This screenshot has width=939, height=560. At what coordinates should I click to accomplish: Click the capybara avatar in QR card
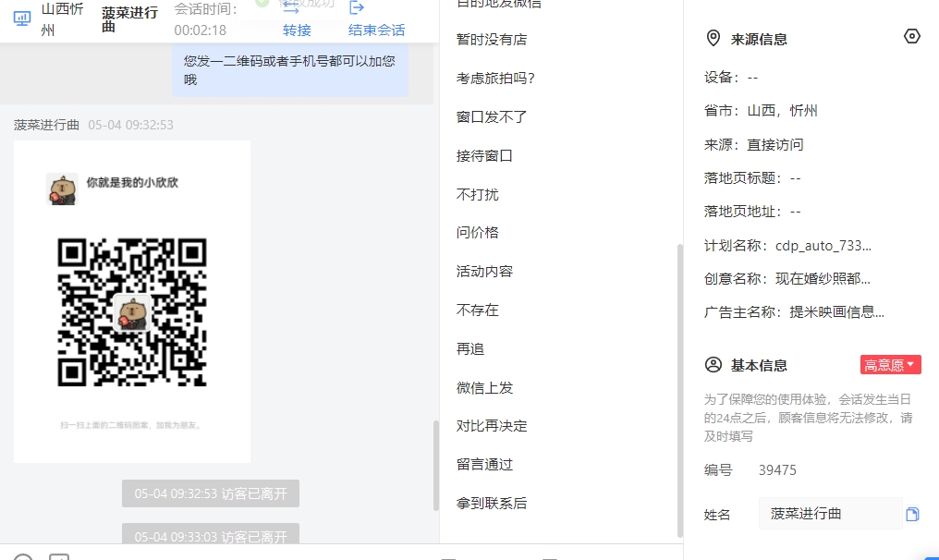[62, 189]
